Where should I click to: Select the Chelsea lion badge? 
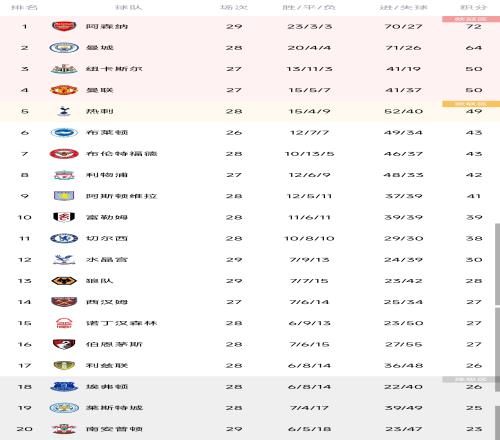click(64, 238)
